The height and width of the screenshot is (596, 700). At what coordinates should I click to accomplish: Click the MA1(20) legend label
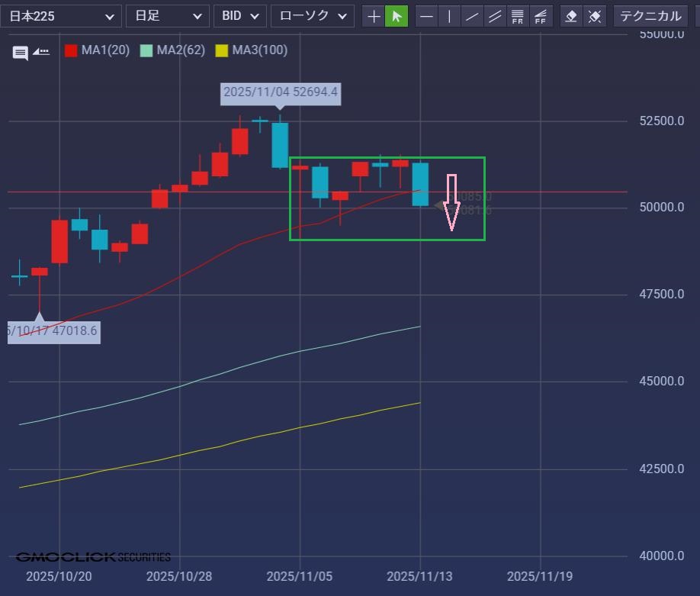pyautogui.click(x=105, y=50)
